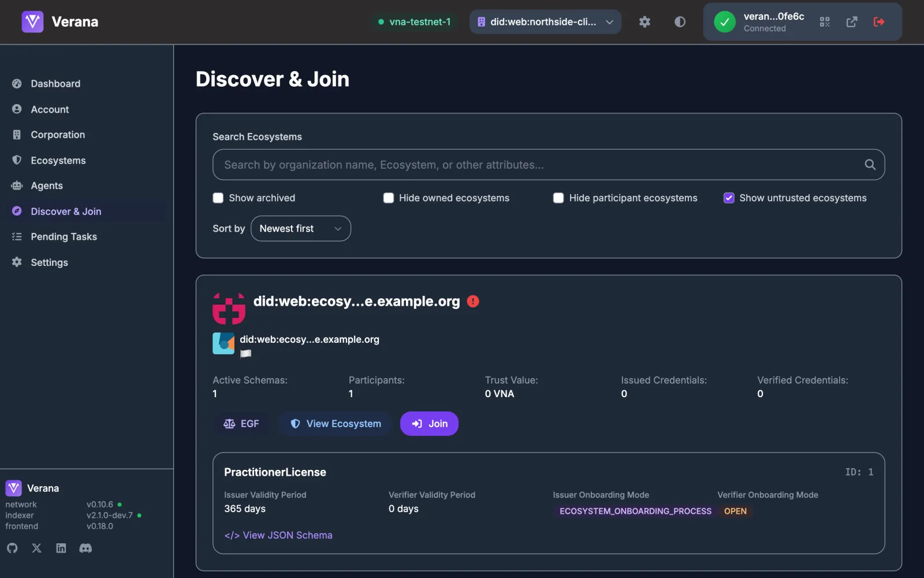924x578 pixels.
Task: Click the ID: 1 schema label
Action: 859,472
